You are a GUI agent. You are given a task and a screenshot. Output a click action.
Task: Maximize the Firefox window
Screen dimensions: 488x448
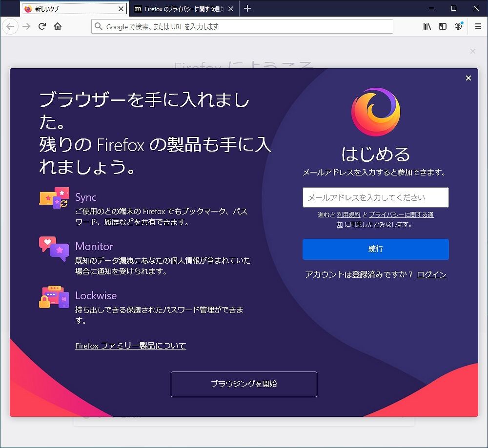tap(454, 8)
